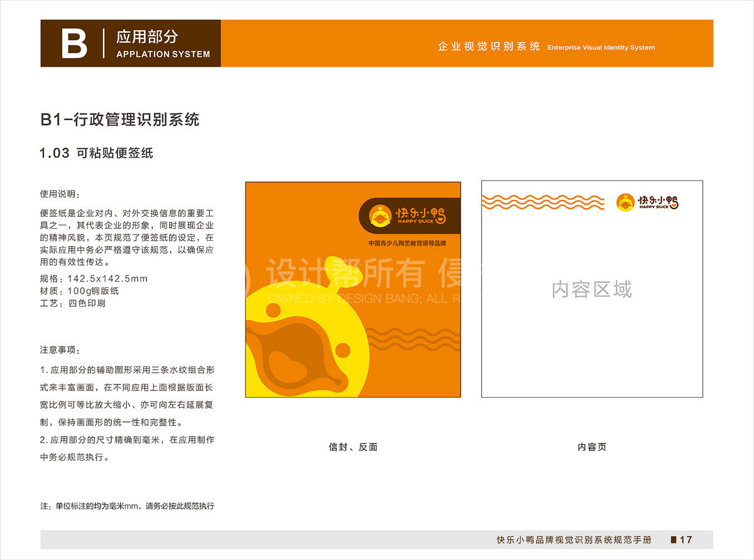
Task: Select the caption 内容页
Action: [x=592, y=447]
